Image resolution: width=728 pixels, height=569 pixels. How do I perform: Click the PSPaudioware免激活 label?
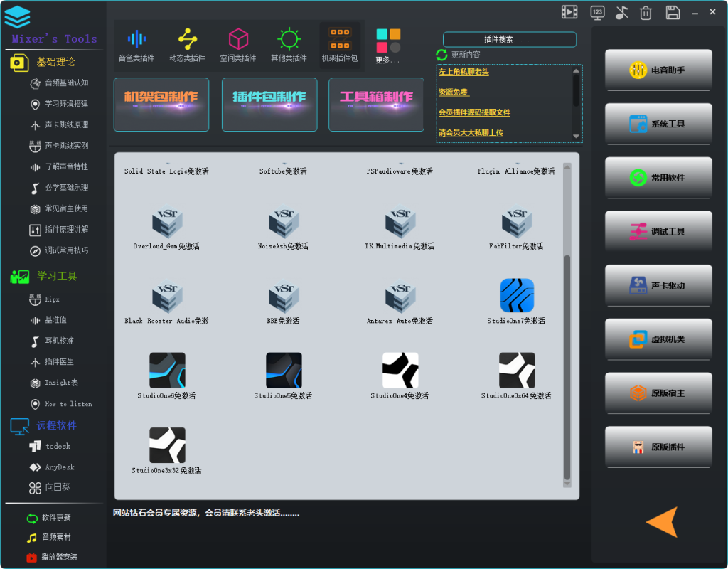[x=400, y=171]
